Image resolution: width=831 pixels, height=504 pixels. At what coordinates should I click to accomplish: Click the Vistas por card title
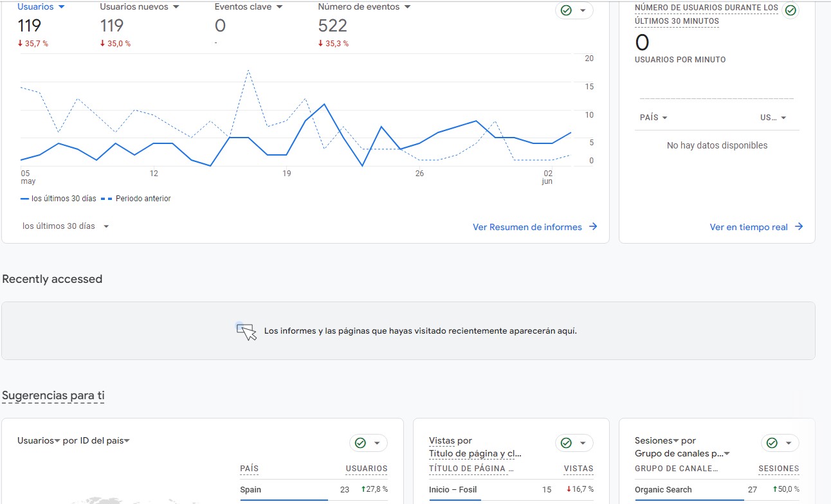[x=450, y=440]
